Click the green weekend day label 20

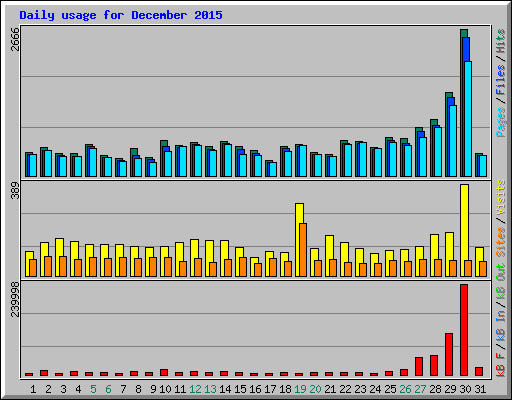(315, 389)
